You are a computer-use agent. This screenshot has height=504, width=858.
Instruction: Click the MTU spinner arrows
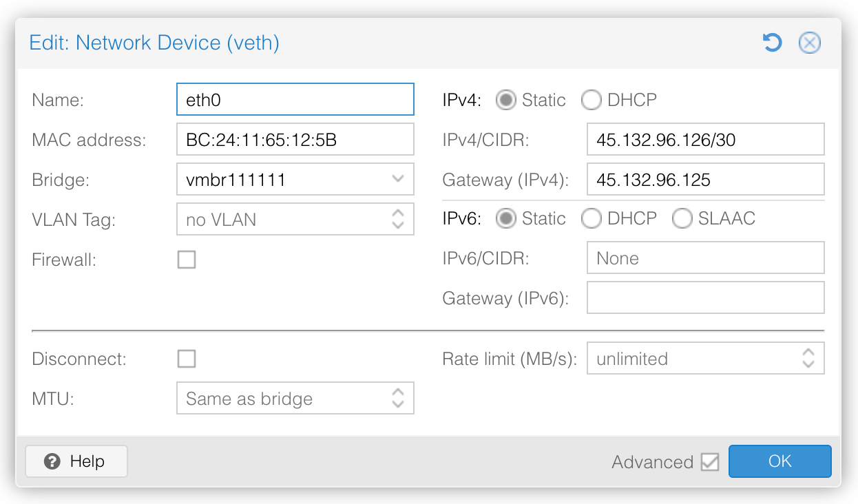tap(397, 398)
